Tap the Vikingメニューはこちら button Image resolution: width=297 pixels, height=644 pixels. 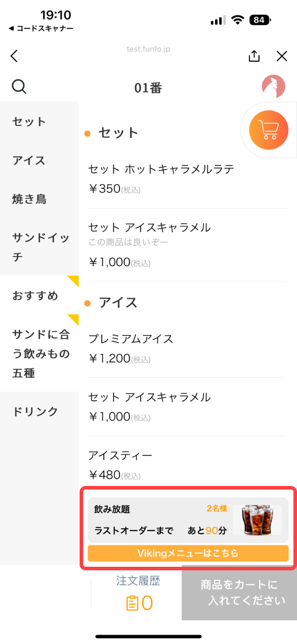(x=188, y=553)
